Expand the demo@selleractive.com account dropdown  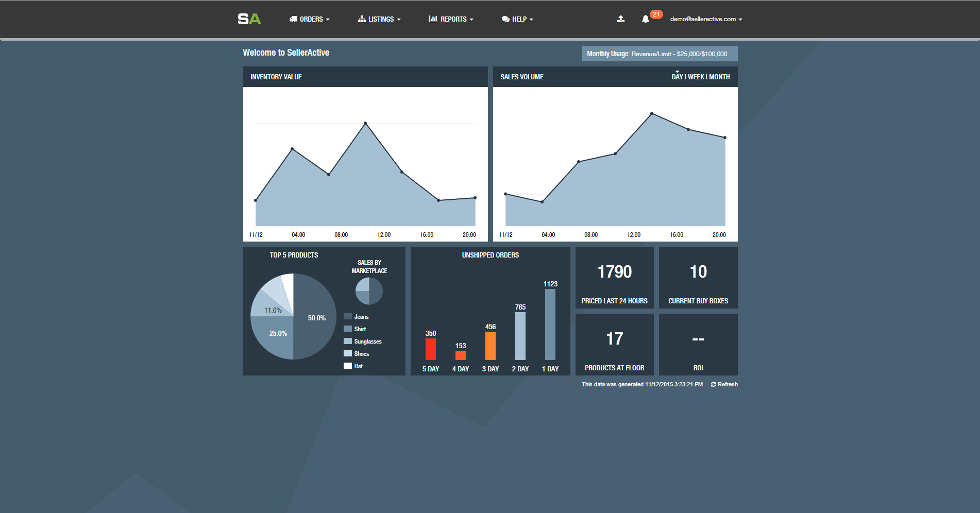(706, 19)
